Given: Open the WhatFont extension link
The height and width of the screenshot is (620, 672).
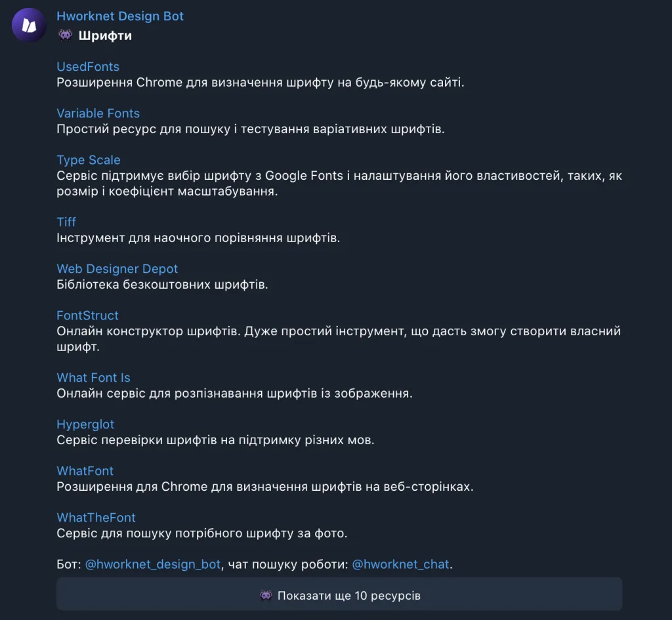Looking at the screenshot, I should tap(85, 471).
